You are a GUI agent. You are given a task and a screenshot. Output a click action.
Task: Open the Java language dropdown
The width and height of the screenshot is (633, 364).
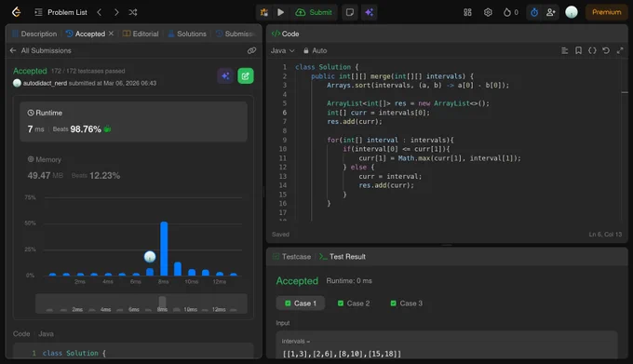click(283, 50)
